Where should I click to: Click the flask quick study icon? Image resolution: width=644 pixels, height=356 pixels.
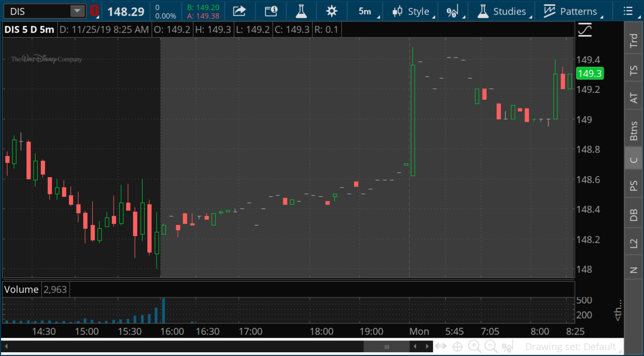click(x=302, y=11)
